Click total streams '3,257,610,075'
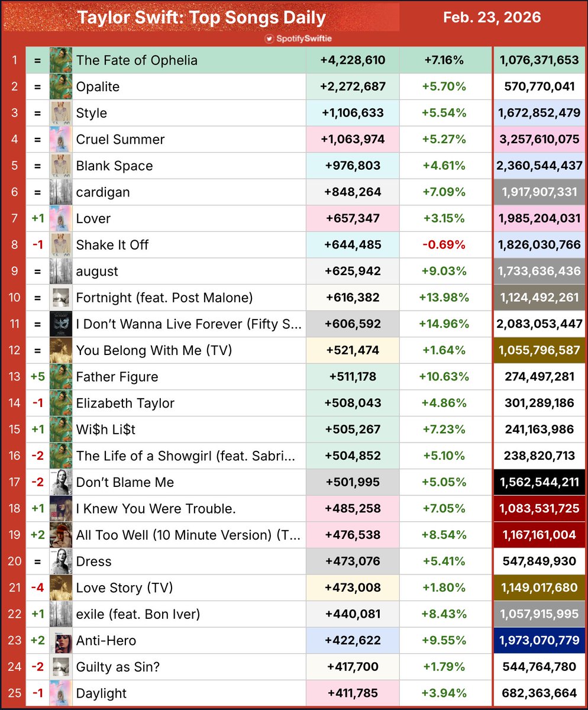Image resolution: width=588 pixels, height=710 pixels. (x=539, y=140)
